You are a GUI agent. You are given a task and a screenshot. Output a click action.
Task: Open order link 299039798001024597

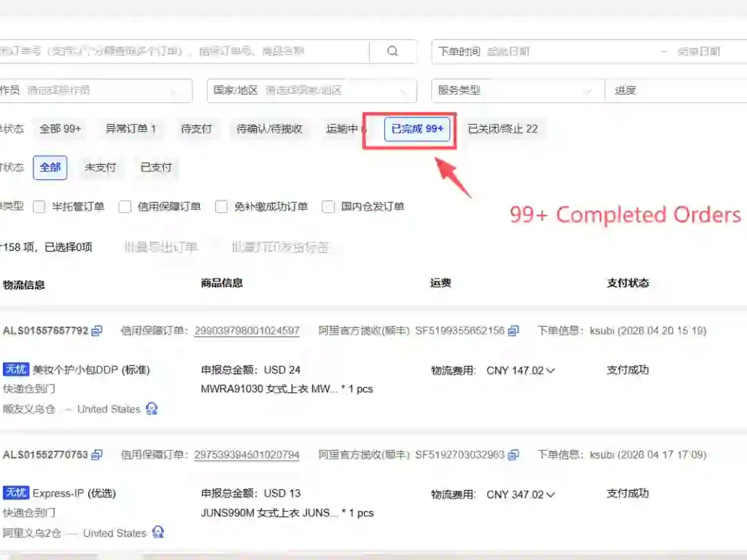tap(247, 330)
